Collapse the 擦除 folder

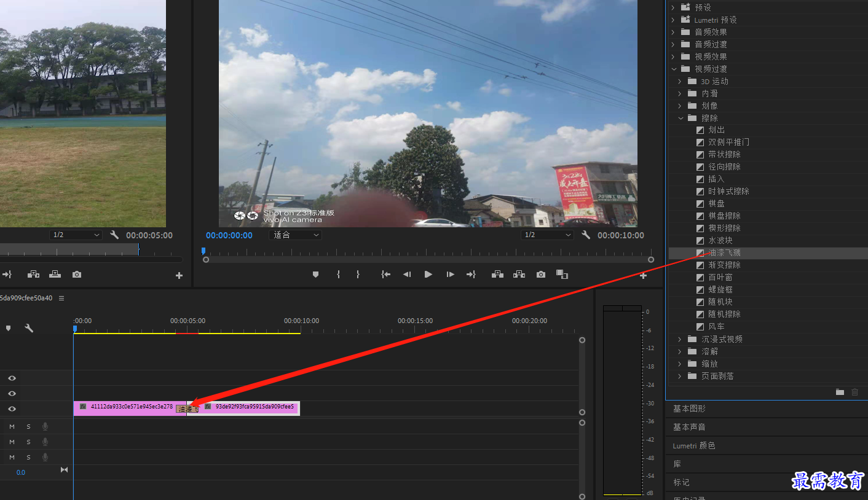[x=681, y=118]
